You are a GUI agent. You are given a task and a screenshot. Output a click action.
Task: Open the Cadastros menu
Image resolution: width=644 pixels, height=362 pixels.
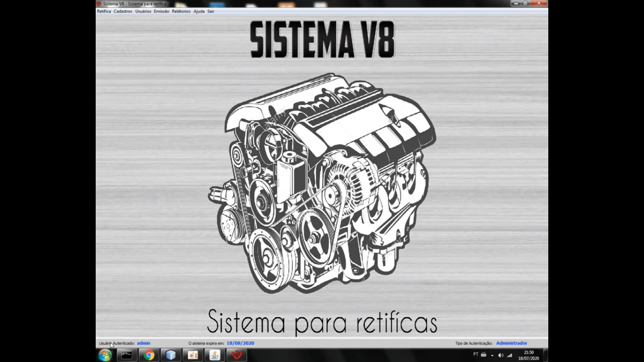tap(123, 11)
